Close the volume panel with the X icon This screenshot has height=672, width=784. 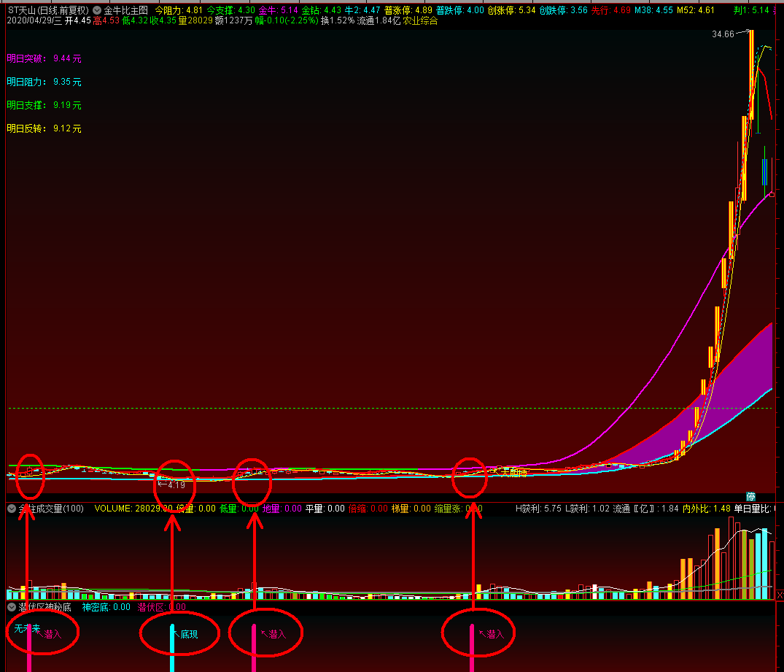click(780, 595)
